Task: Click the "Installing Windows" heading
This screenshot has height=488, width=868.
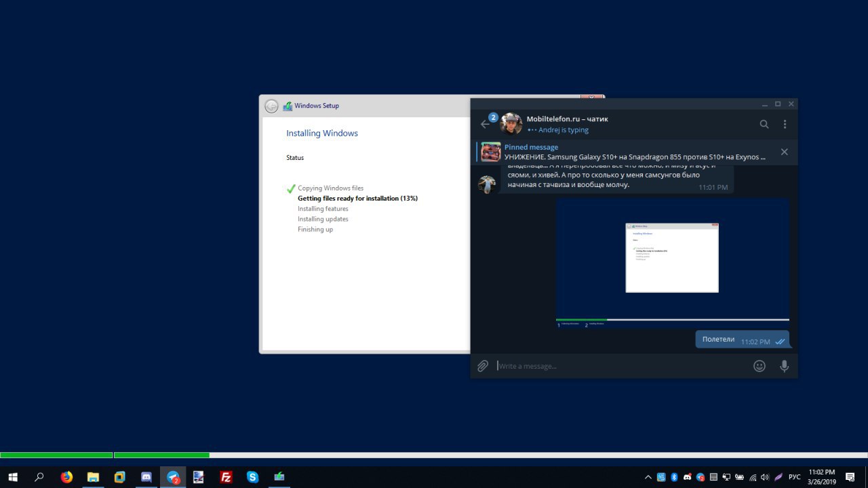Action: [322, 133]
